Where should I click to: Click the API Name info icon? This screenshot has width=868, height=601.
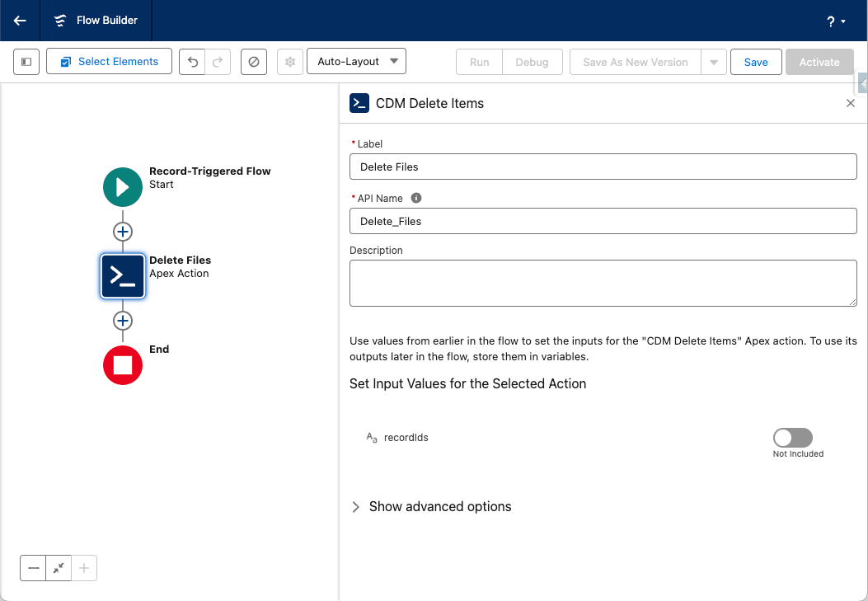(416, 198)
